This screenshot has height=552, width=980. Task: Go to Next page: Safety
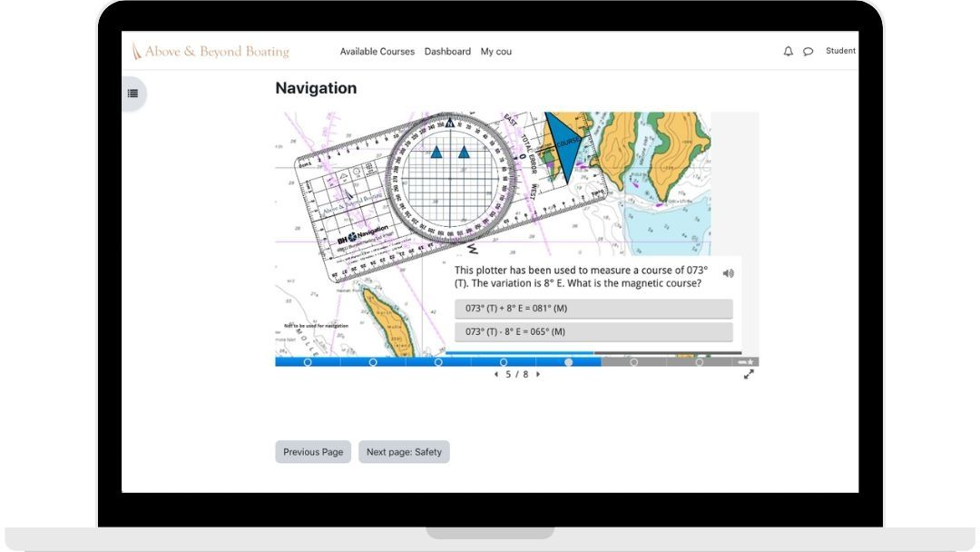coord(404,451)
